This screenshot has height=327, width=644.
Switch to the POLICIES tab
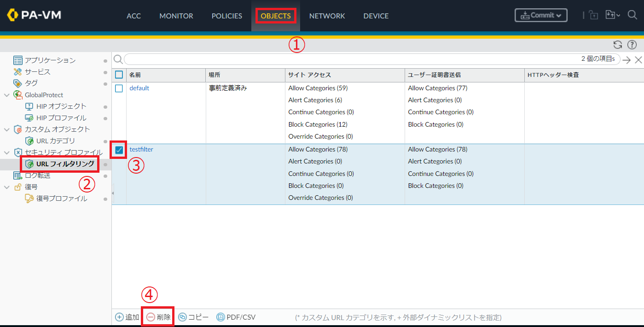[x=226, y=16]
